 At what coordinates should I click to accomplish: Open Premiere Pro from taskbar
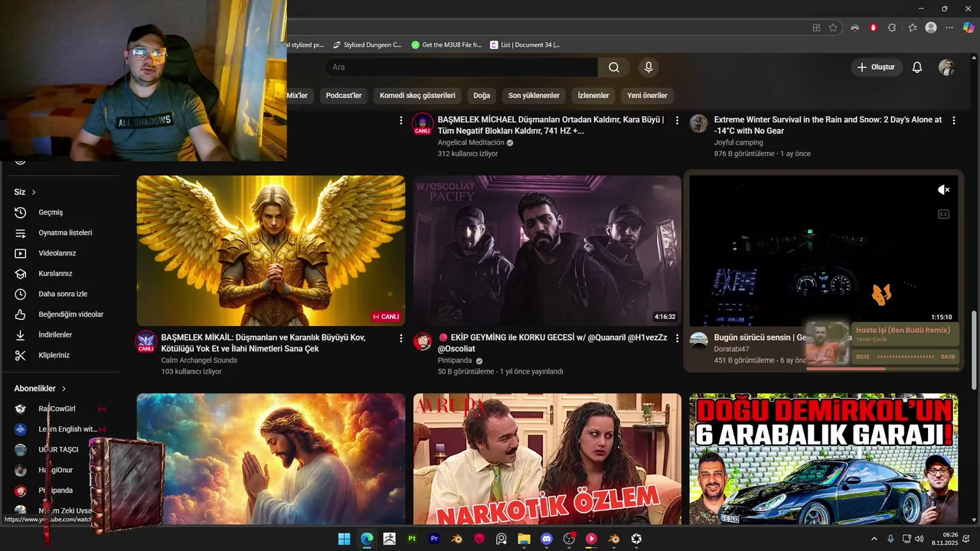[x=434, y=539]
